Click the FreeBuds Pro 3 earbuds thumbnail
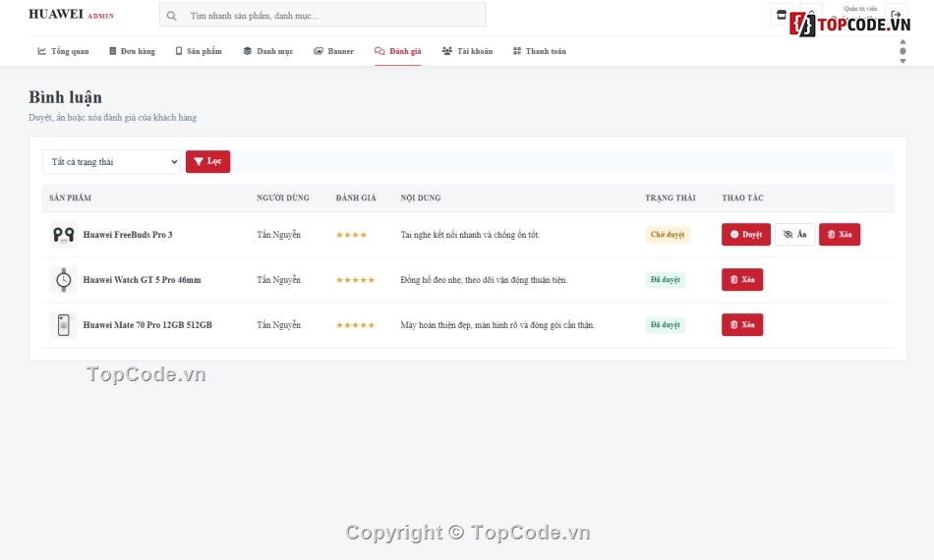 [x=63, y=235]
